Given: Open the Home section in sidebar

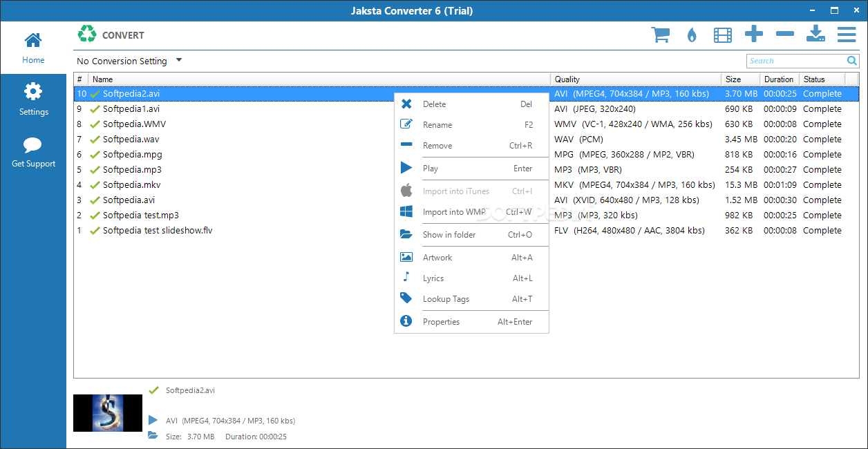Looking at the screenshot, I should 33,47.
